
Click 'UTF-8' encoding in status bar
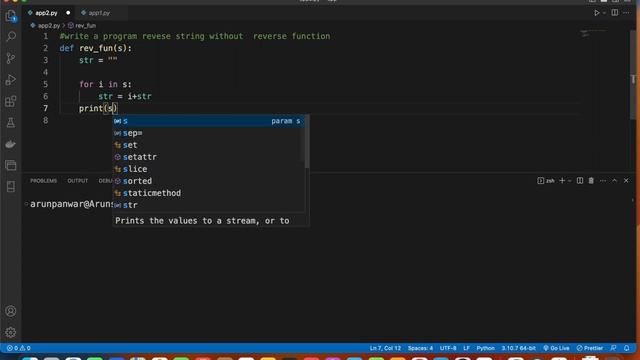pos(448,348)
